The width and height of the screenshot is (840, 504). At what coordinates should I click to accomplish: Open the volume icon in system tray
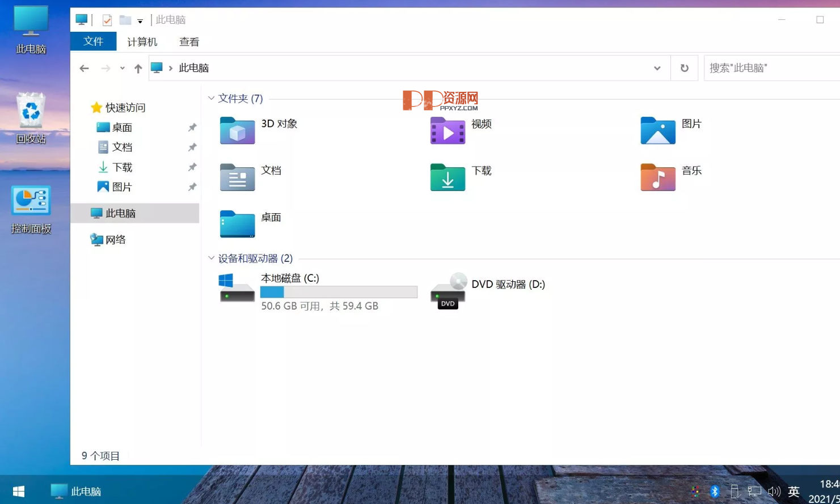pos(774,491)
